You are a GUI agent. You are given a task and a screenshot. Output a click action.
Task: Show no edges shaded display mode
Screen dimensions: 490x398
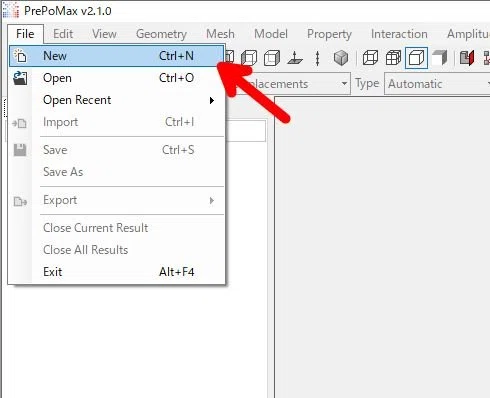(x=440, y=58)
